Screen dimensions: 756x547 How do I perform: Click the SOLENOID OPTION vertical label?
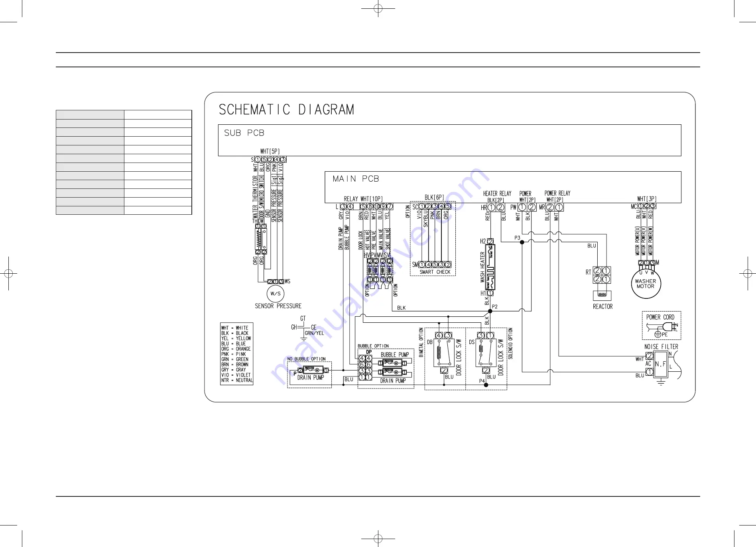[x=511, y=343]
